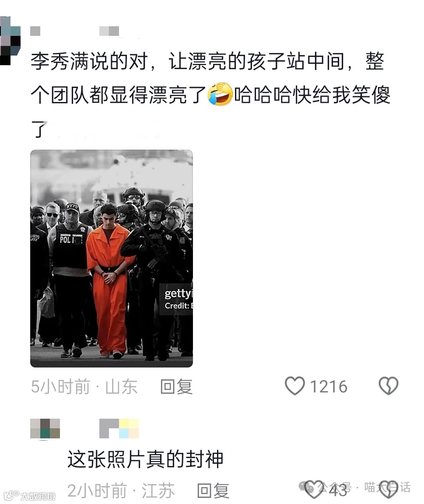424x504 pixels.
Task: Reply to the comment posted 5小时前
Action: (x=176, y=386)
